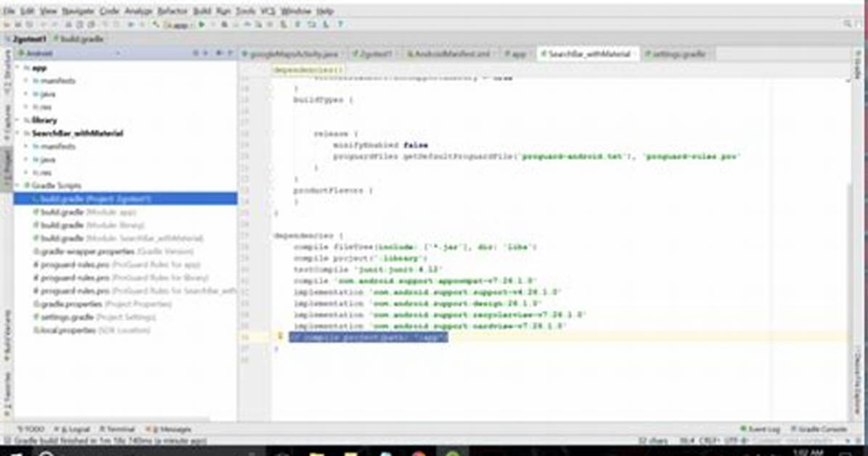Open the Navigate menu

78,11
